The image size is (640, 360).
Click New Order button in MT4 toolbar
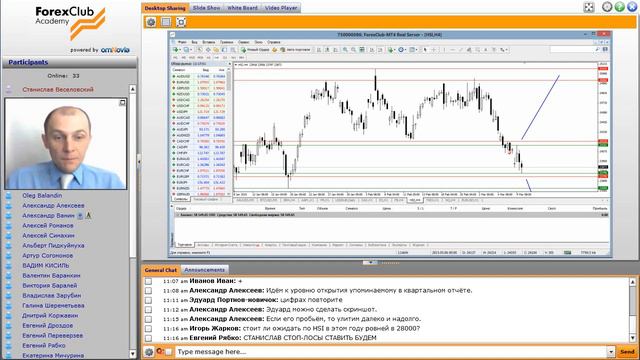tap(255, 50)
